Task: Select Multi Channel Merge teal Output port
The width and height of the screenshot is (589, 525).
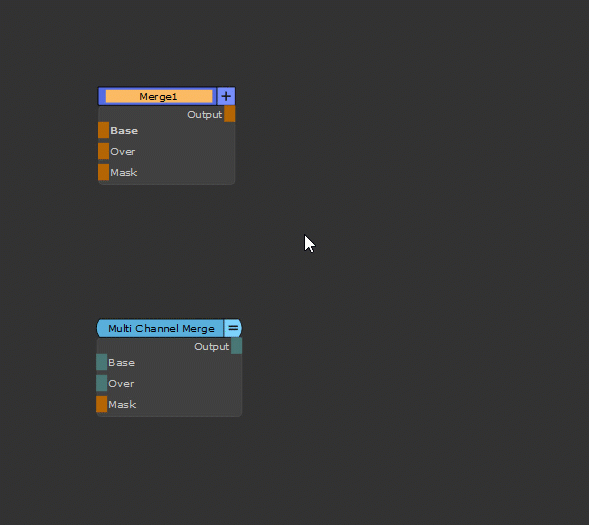Action: click(236, 346)
